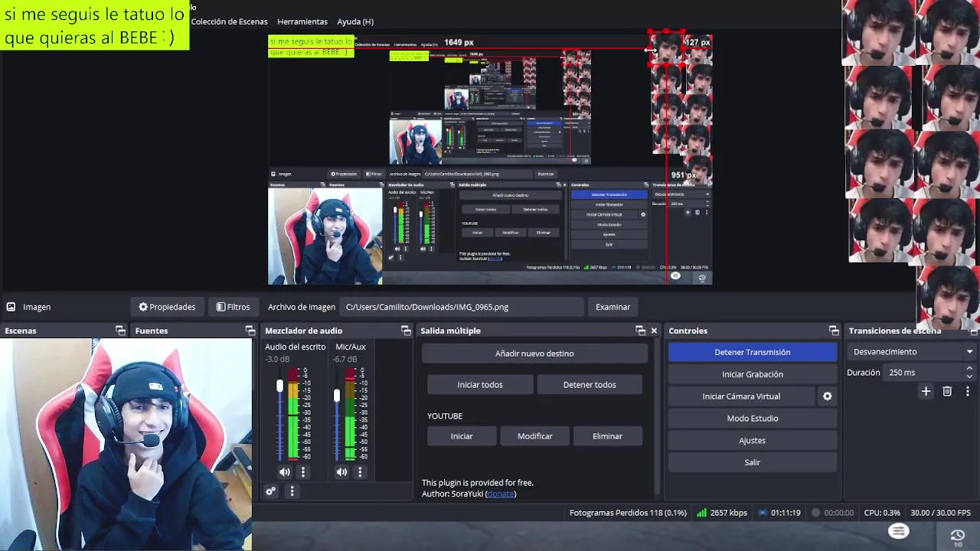Click the CPU: 0.3% status text

(x=882, y=513)
